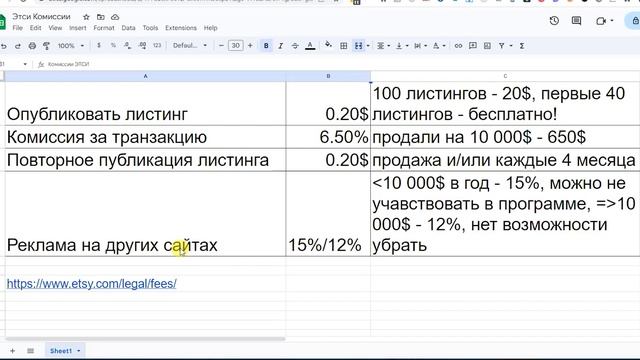
Task: Click the font size field showing 30
Action: click(236, 46)
